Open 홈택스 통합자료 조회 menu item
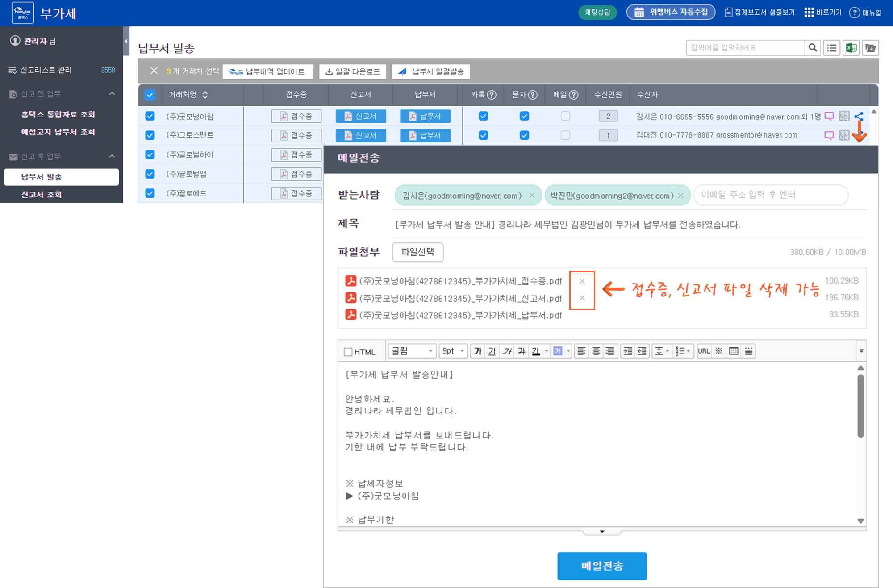 click(58, 114)
